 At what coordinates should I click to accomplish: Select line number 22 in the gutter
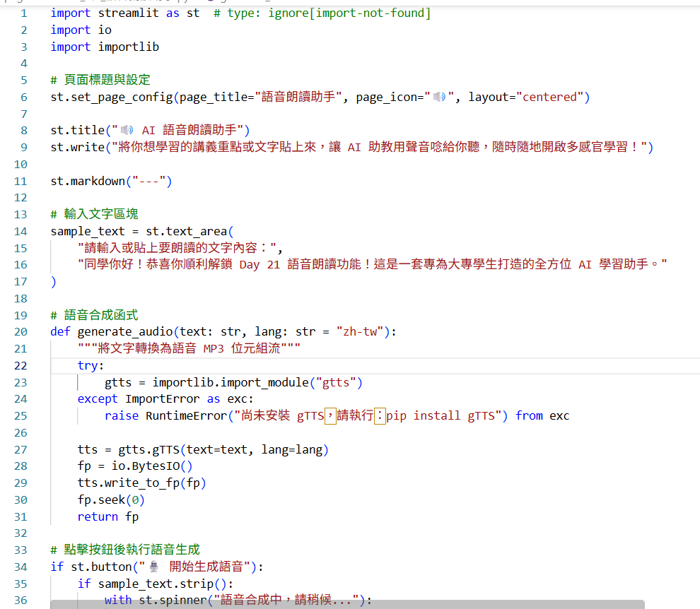click(x=21, y=366)
